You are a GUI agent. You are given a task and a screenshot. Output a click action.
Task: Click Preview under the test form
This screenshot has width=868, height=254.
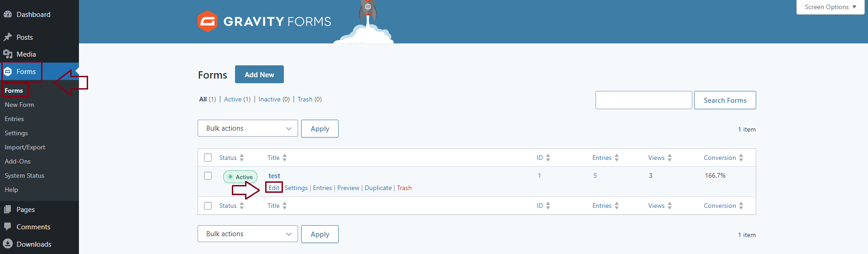coord(348,188)
